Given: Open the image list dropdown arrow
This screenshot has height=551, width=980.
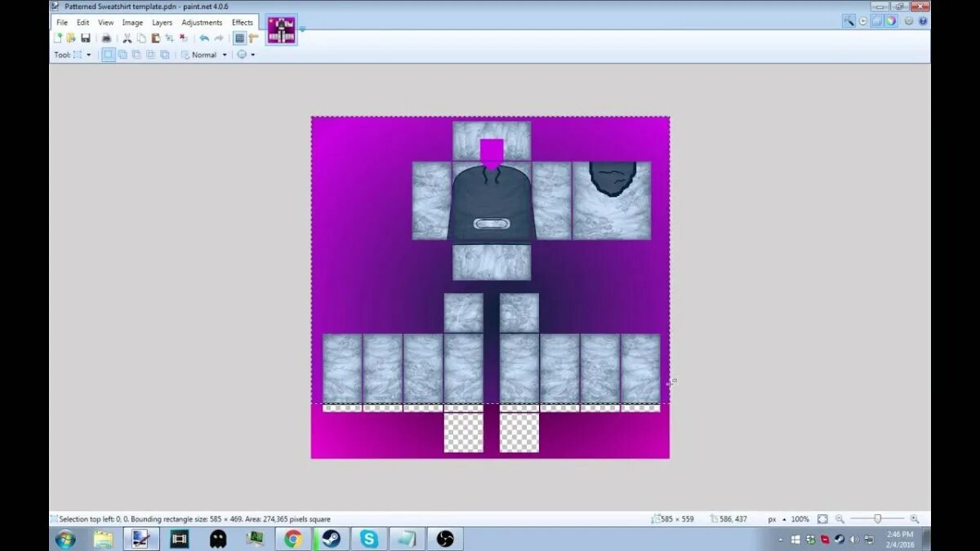Looking at the screenshot, I should click(303, 29).
